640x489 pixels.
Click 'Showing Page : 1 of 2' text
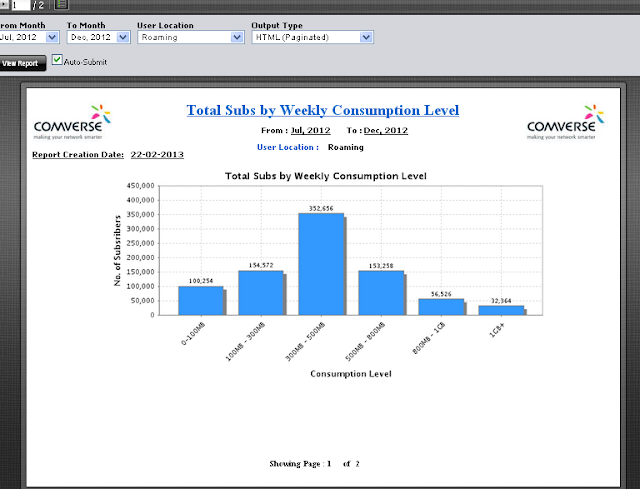(x=314, y=464)
